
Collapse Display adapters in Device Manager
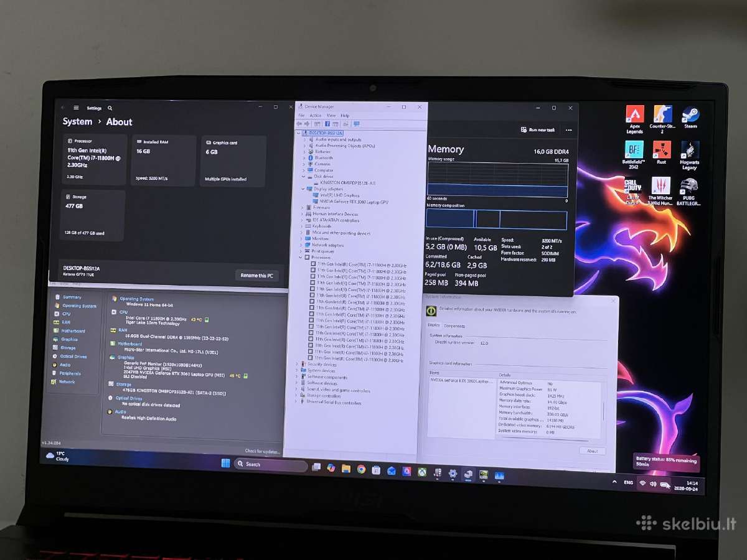(303, 189)
